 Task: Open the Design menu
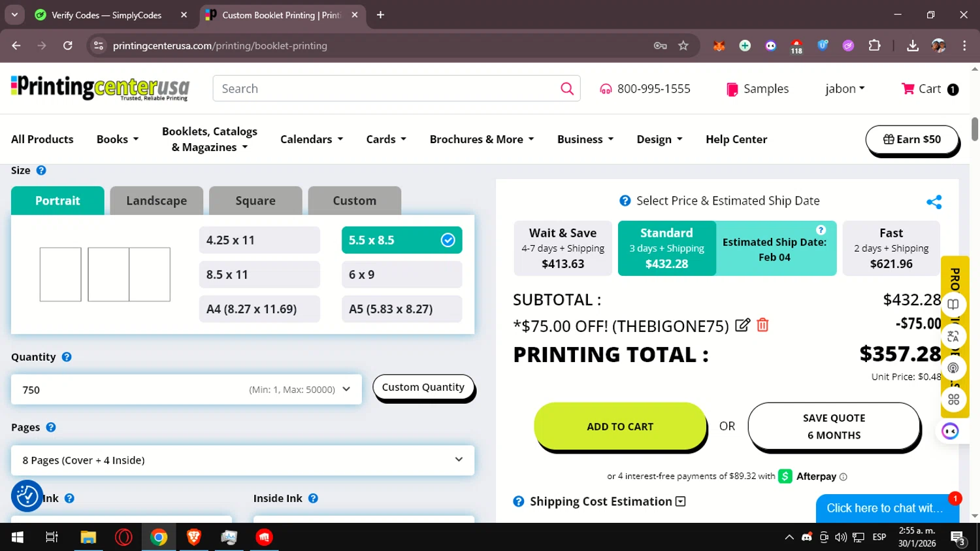[659, 139]
